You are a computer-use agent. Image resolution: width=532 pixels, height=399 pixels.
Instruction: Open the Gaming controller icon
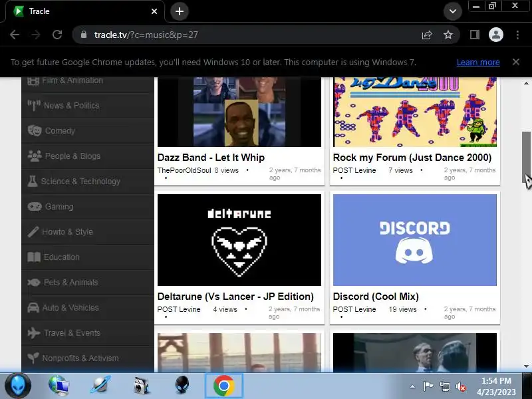tap(35, 206)
